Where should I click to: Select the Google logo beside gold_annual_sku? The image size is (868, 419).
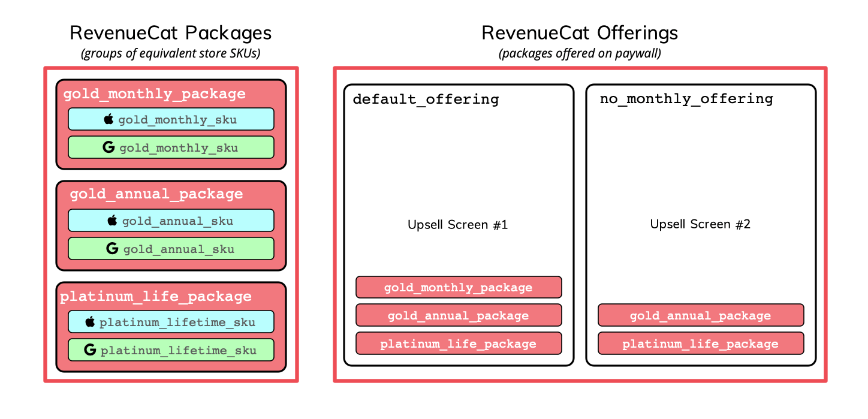pos(112,249)
